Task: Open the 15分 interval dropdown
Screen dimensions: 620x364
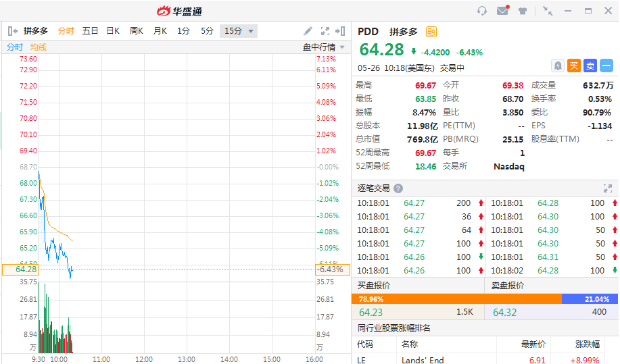Action: 239,31
